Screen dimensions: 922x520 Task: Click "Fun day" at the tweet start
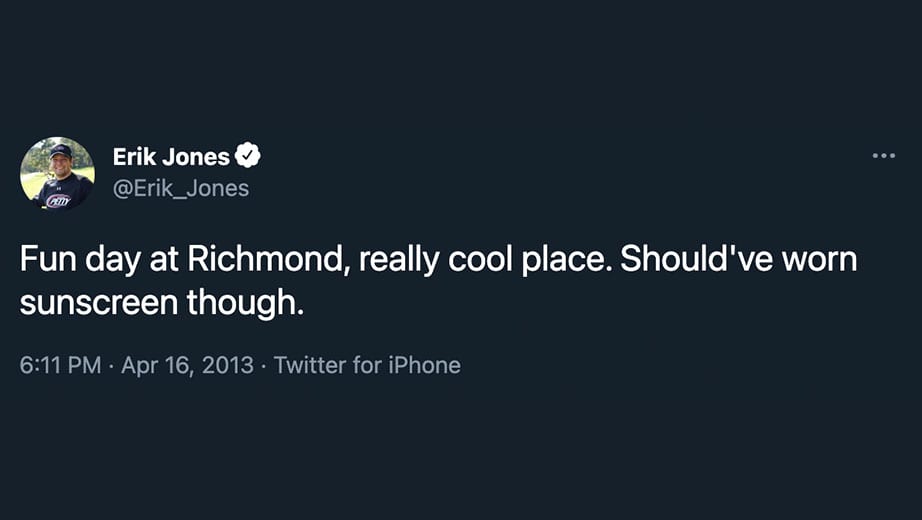80,259
